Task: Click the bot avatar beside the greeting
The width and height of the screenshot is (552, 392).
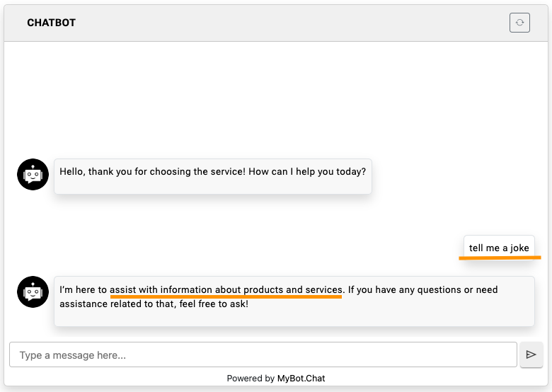Action: click(x=33, y=174)
